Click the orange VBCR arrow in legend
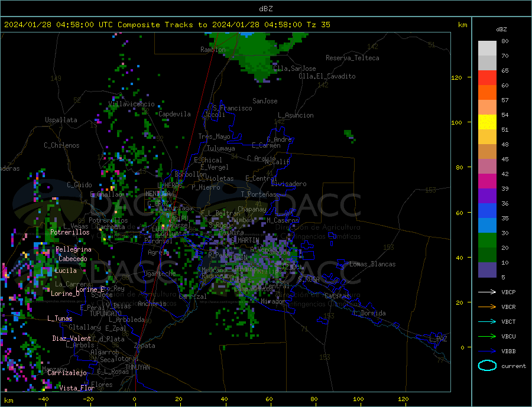 click(487, 307)
